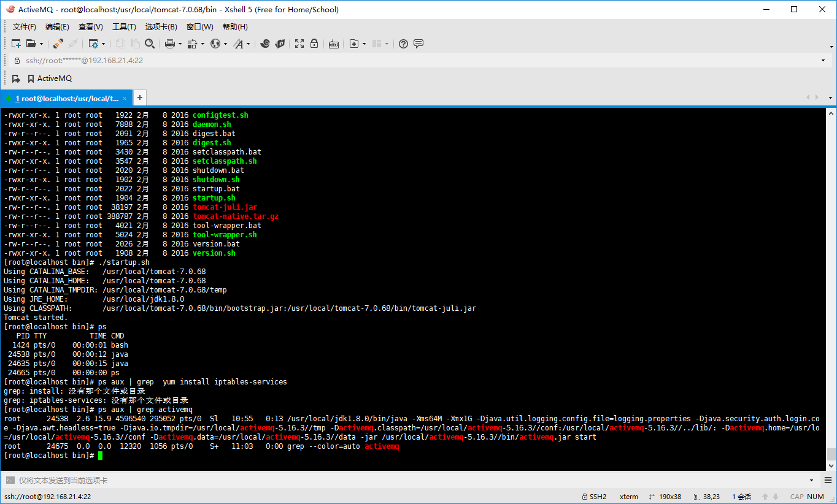This screenshot has height=504, width=837.
Task: Open the 窗口(W) menu
Action: (x=200, y=27)
